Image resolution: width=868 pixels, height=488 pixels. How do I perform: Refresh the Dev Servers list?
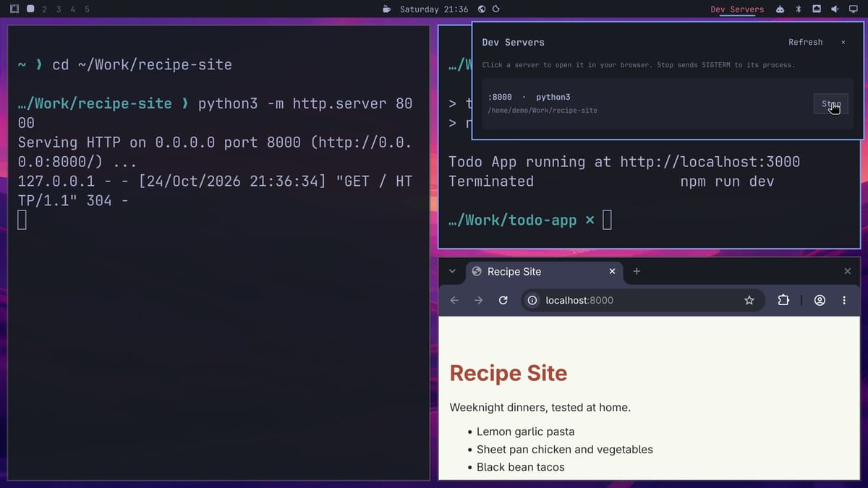coord(805,43)
